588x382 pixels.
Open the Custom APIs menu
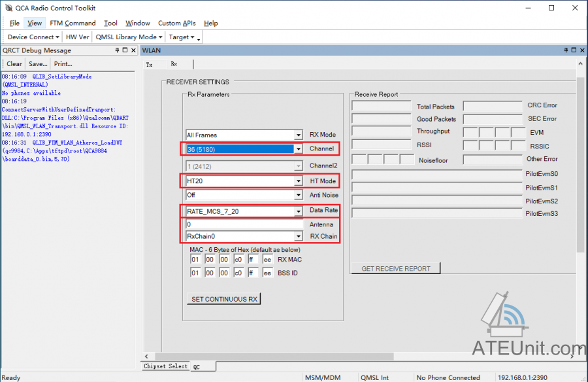pos(176,23)
